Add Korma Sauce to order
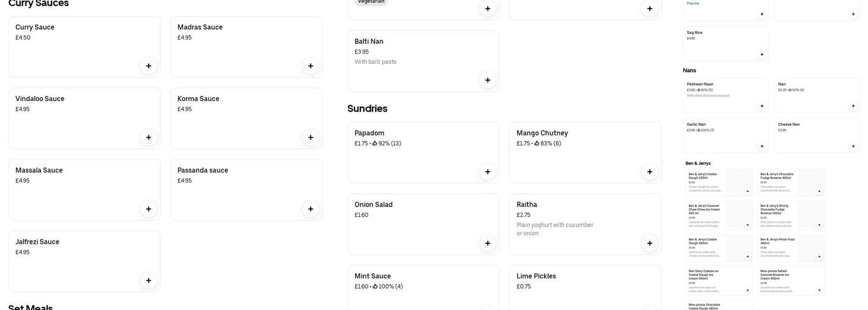 click(311, 138)
